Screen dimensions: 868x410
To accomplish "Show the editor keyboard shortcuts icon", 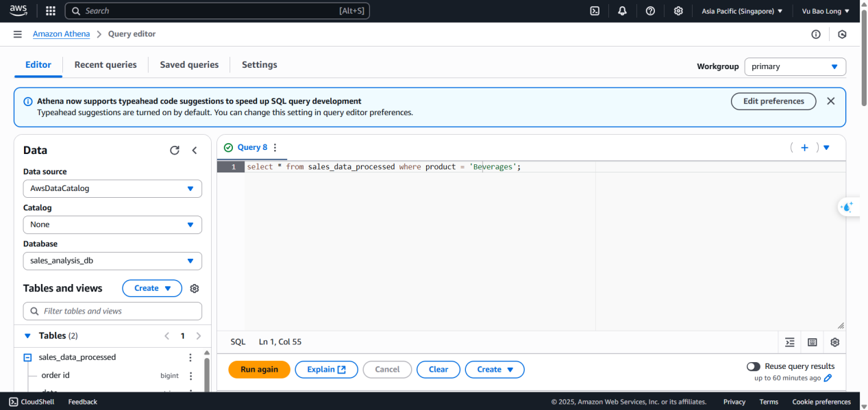I will (813, 342).
